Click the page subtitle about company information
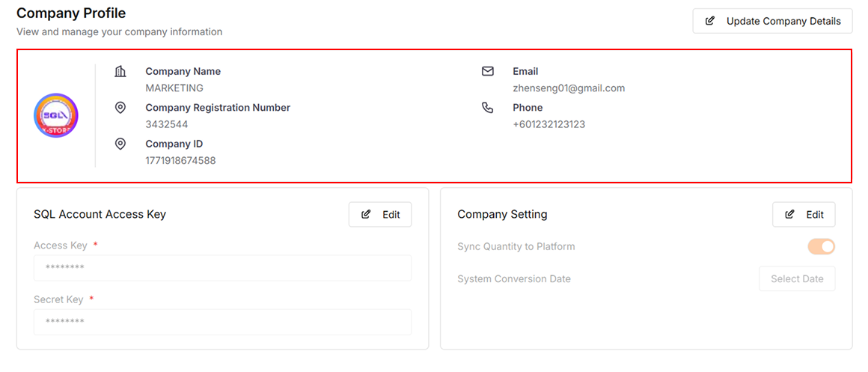 pyautogui.click(x=120, y=32)
